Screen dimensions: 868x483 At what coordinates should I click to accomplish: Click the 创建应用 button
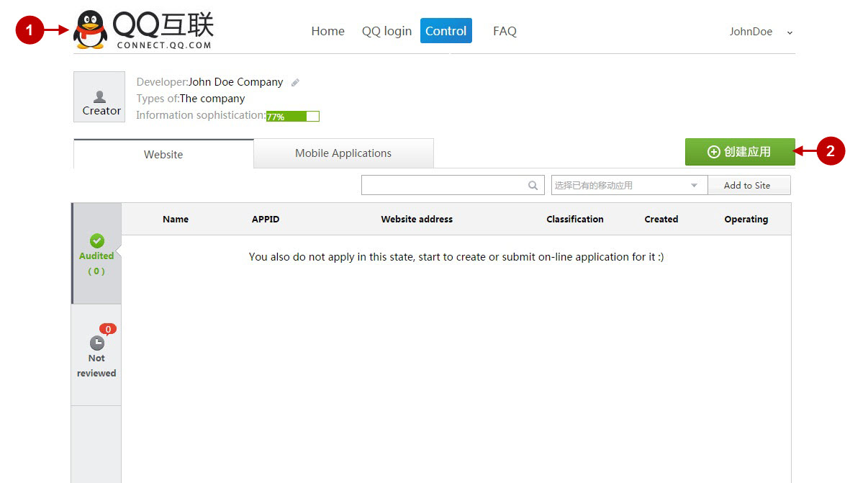740,152
